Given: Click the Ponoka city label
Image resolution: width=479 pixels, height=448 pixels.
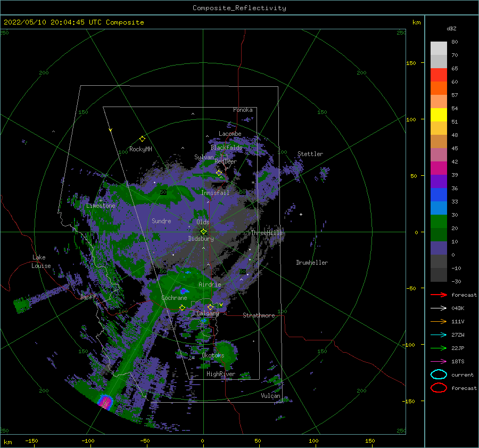Looking at the screenshot, I should (x=243, y=110).
